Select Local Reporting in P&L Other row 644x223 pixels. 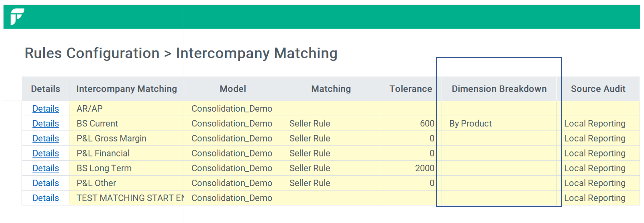(598, 183)
